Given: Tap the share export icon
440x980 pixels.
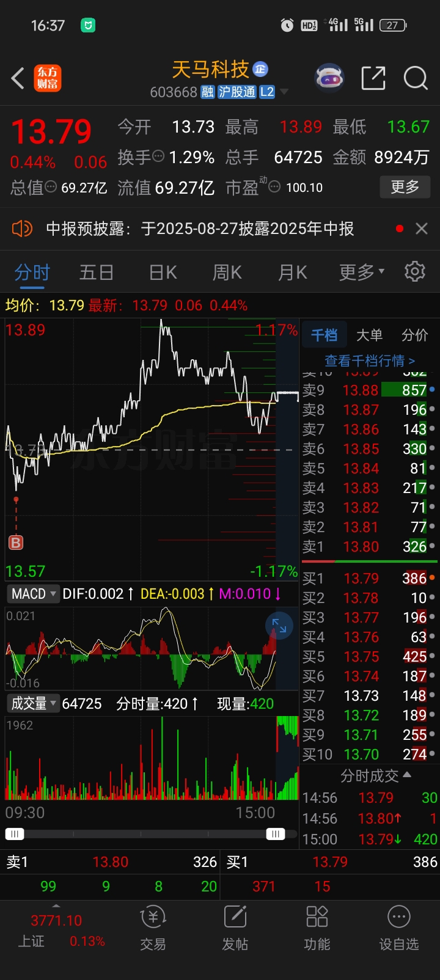Looking at the screenshot, I should (373, 78).
